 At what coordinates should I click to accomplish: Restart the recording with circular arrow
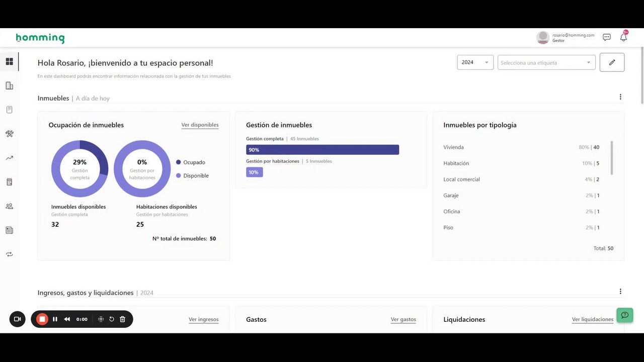pos(112,319)
